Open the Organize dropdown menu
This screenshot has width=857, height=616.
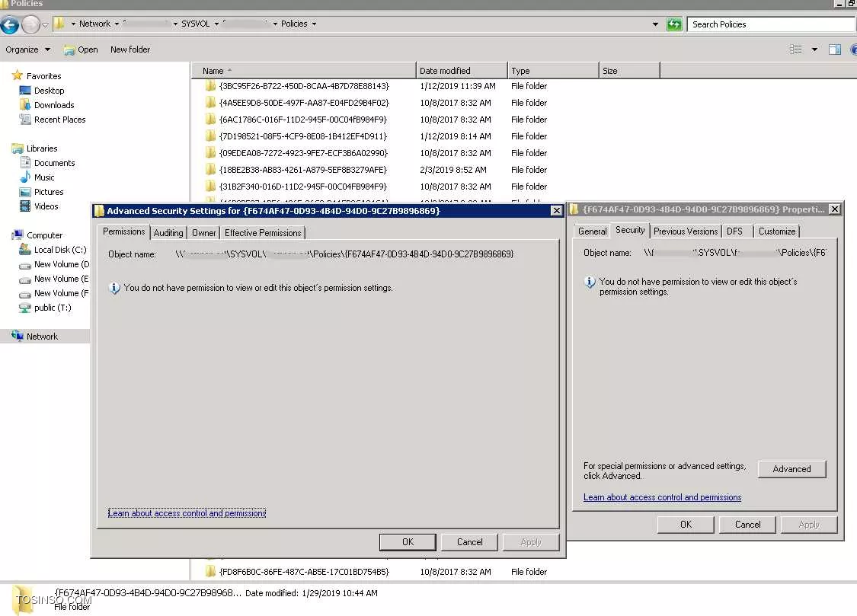pyautogui.click(x=28, y=49)
